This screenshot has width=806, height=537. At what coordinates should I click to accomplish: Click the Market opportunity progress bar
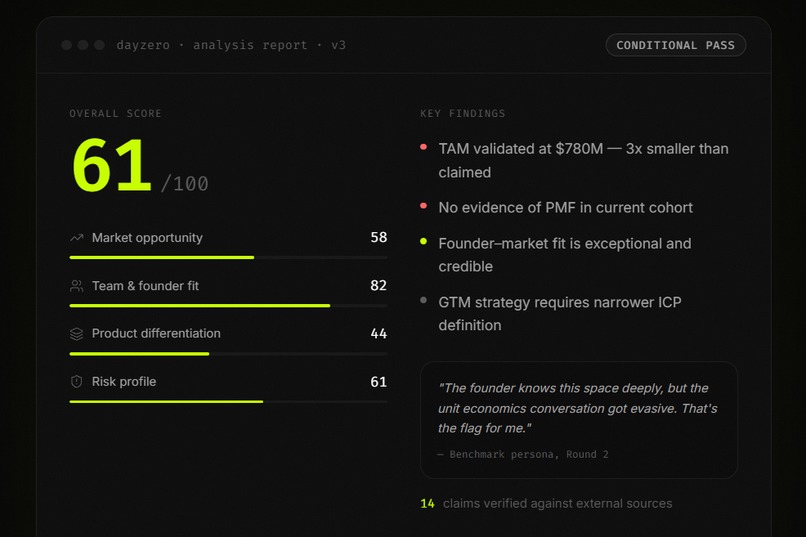228,257
